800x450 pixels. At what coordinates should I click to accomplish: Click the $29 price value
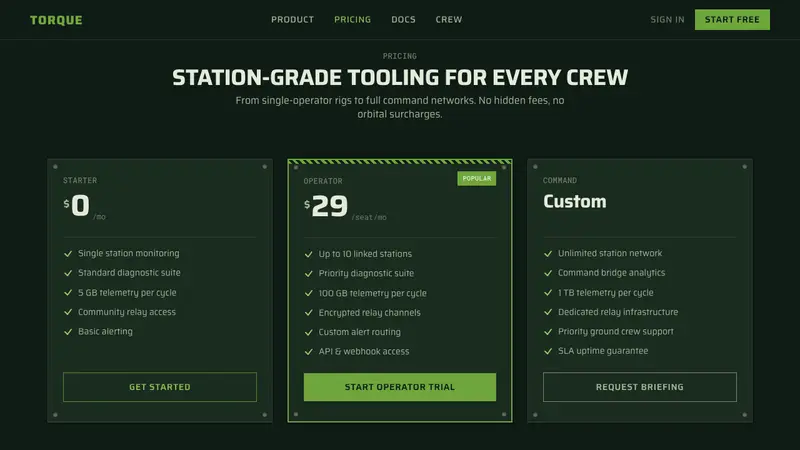click(x=326, y=206)
